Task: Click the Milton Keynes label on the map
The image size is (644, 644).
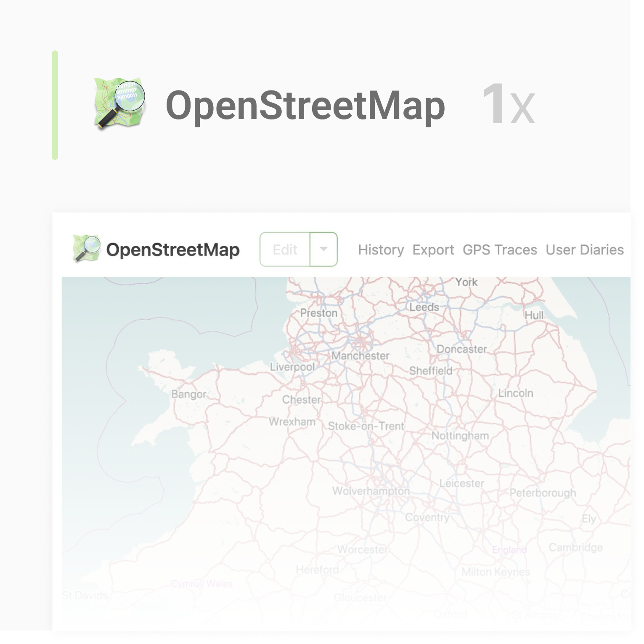Action: tap(496, 572)
